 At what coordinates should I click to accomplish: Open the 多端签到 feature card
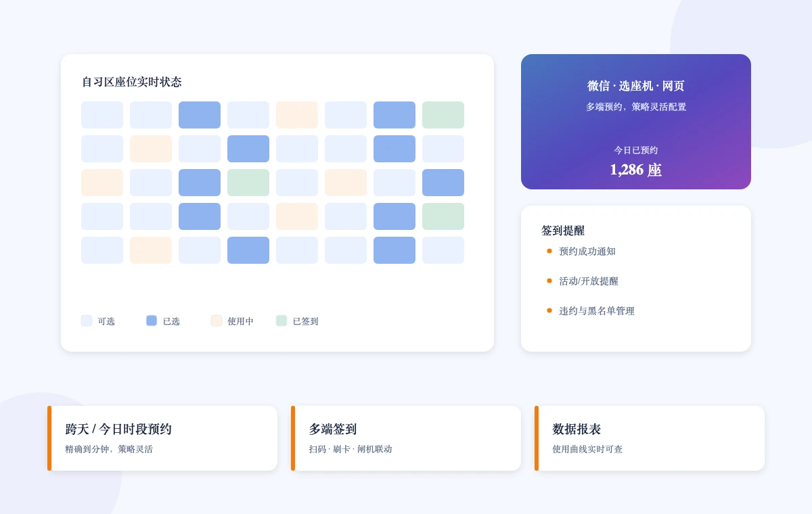(x=406, y=438)
